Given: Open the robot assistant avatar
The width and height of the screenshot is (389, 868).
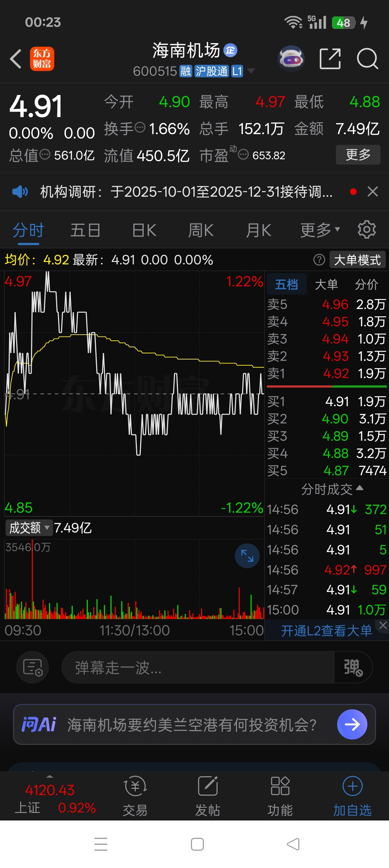Looking at the screenshot, I should click(x=291, y=59).
